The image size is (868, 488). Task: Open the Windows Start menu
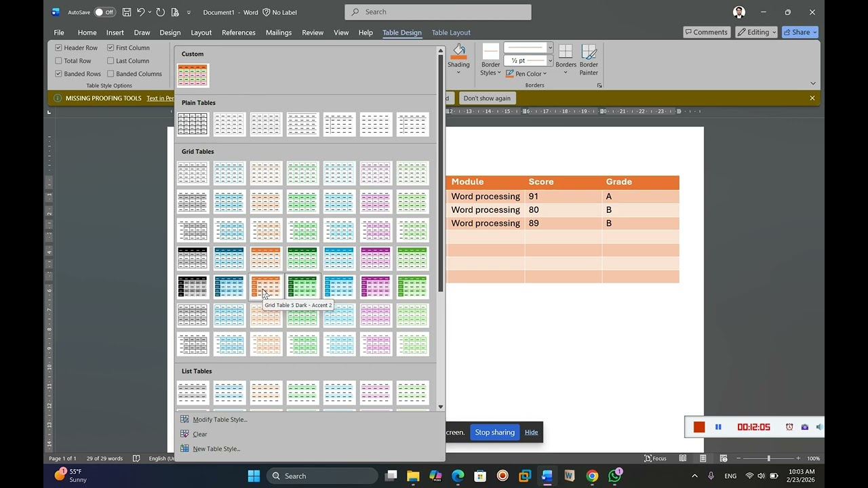254,476
